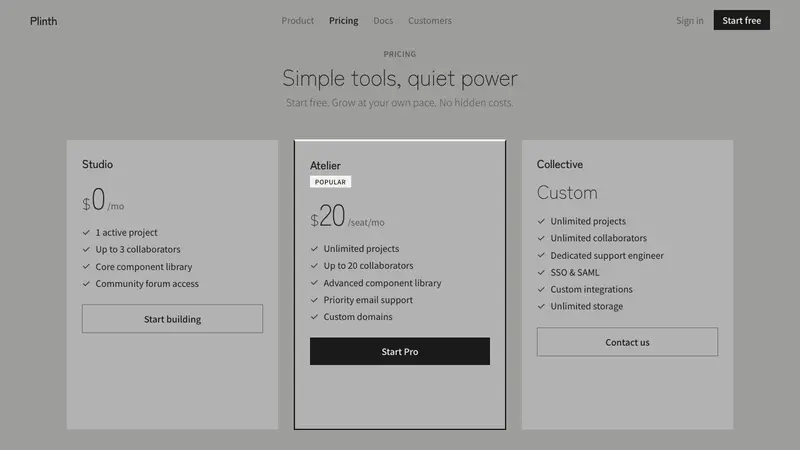Click the 'Simple tools, quiet power' heading
The height and width of the screenshot is (450, 800).
pos(399,78)
